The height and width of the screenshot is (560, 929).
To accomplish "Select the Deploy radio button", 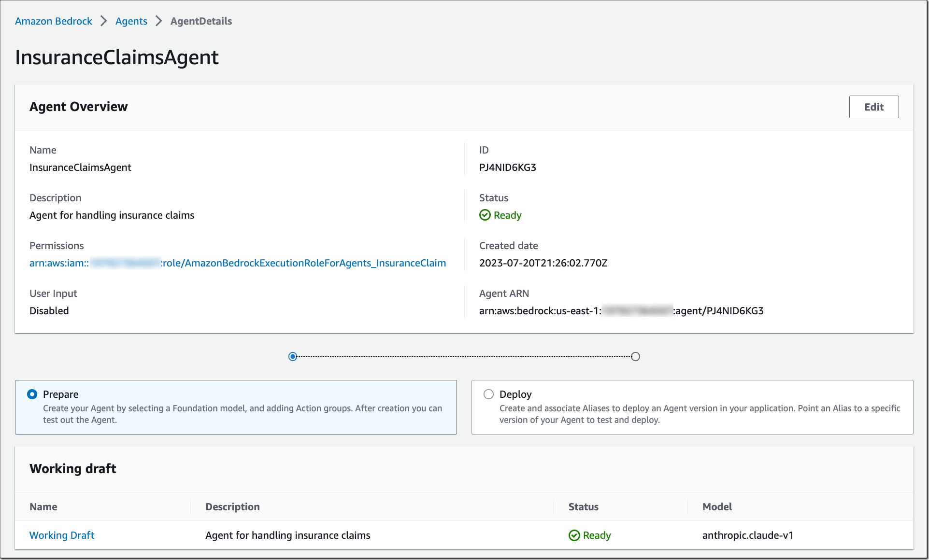I will 488,394.
